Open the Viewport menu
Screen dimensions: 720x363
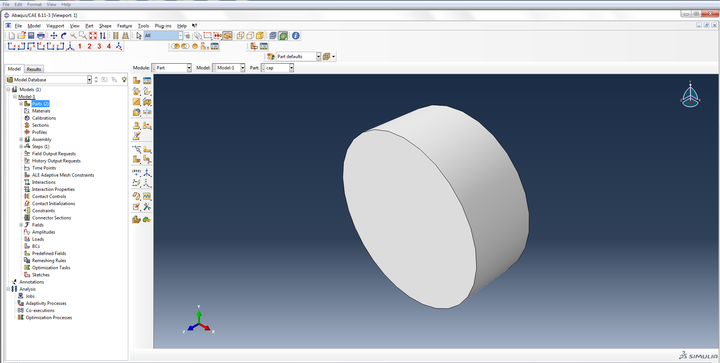point(55,26)
